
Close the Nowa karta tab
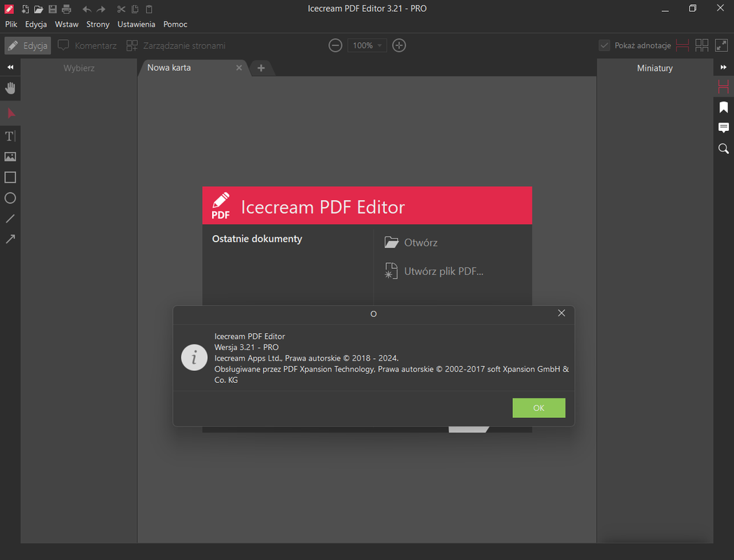[x=239, y=68]
